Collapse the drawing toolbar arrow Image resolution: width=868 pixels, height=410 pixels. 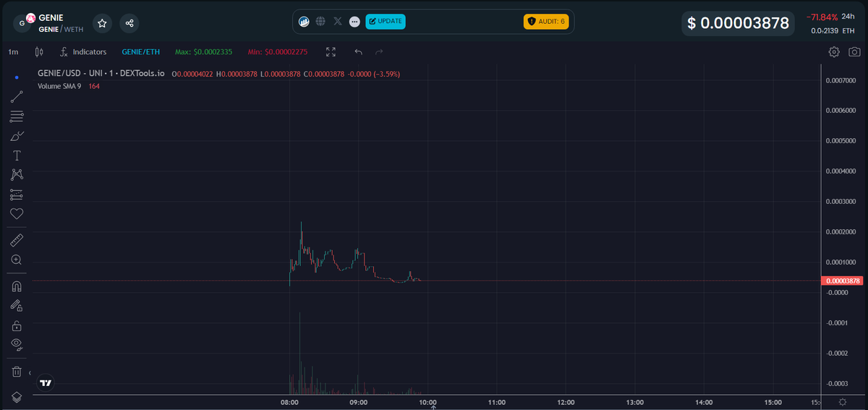click(30, 374)
